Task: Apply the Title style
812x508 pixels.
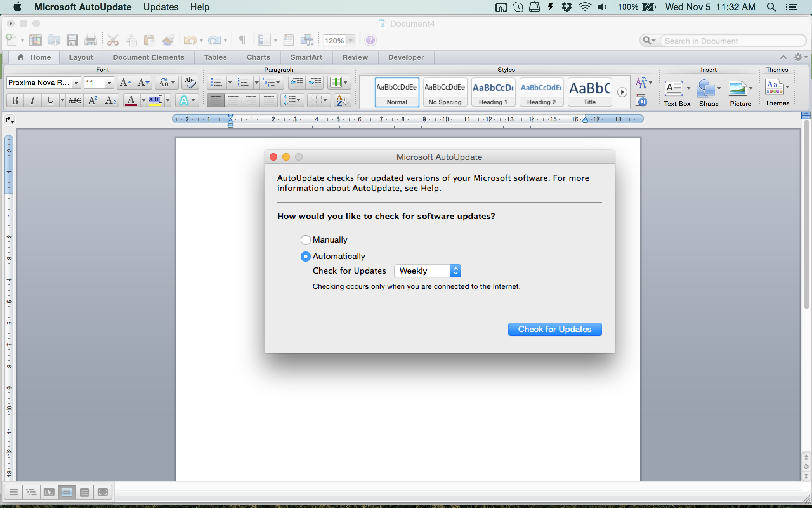Action: coord(590,92)
